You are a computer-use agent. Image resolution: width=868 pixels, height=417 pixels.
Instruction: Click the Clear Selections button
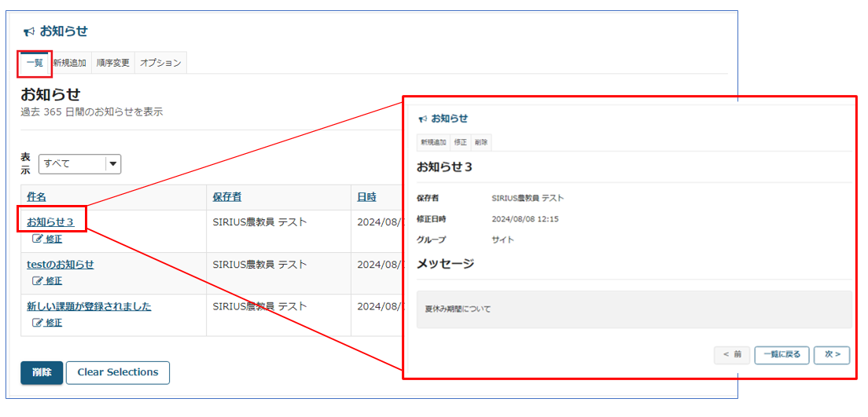point(118,373)
